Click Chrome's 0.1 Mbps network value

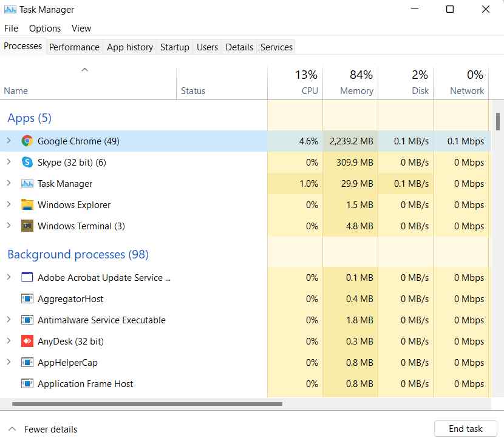466,141
